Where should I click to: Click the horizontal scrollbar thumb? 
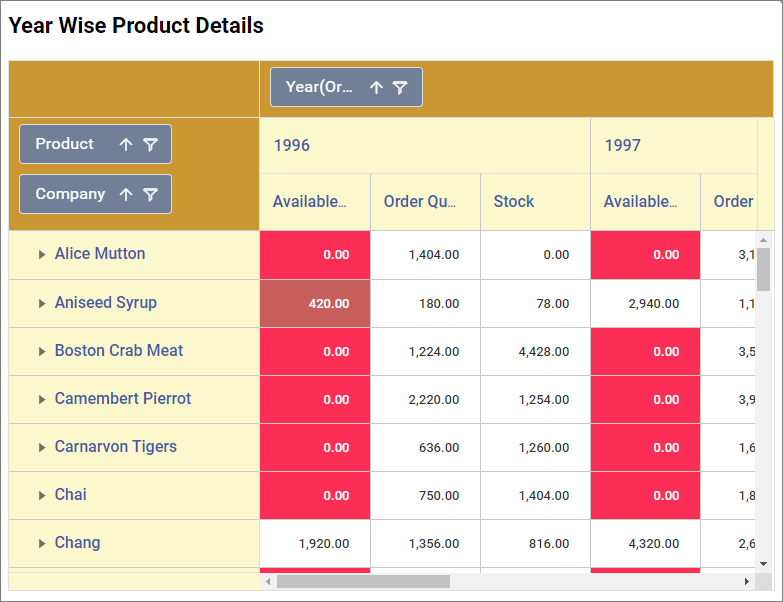tap(363, 581)
